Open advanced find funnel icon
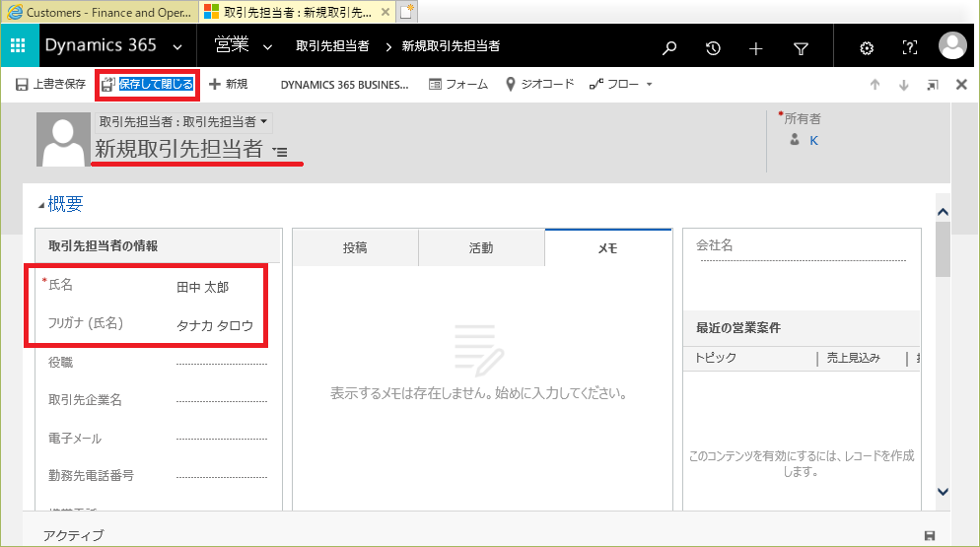980x547 pixels. point(801,47)
